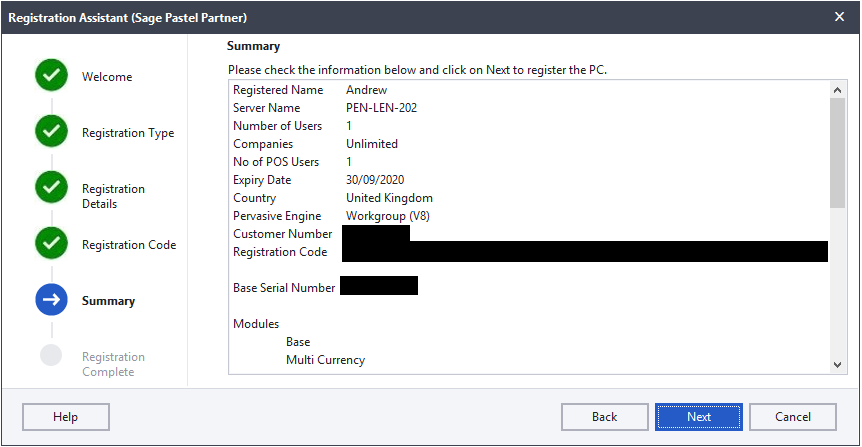Screen dimensions: 862x447
Task: Go Back to the previous step
Action: [x=605, y=417]
